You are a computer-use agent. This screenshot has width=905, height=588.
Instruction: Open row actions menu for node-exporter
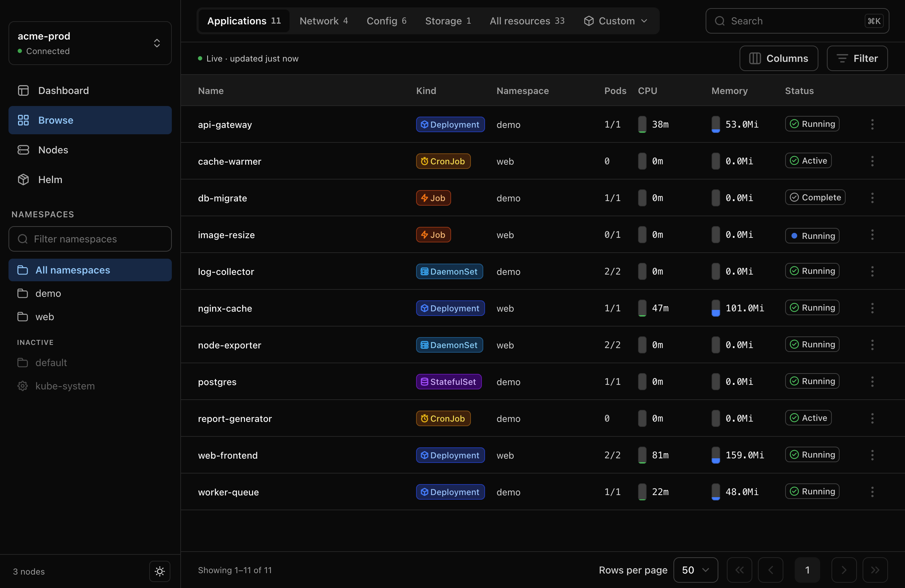point(872,345)
